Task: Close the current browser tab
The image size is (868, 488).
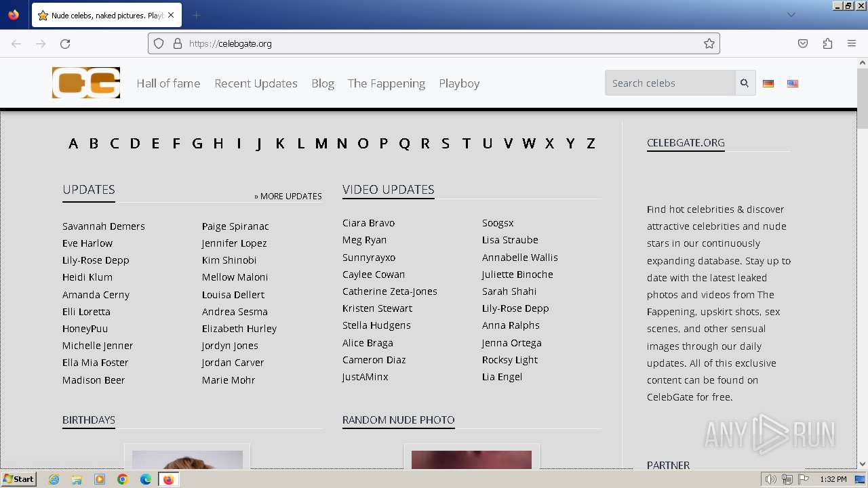Action: 171,15
